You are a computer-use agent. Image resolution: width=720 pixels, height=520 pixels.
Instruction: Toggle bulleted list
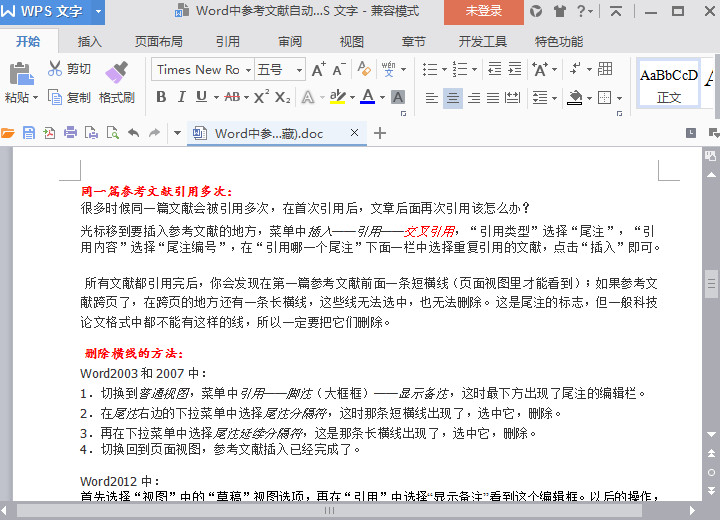[x=430, y=69]
